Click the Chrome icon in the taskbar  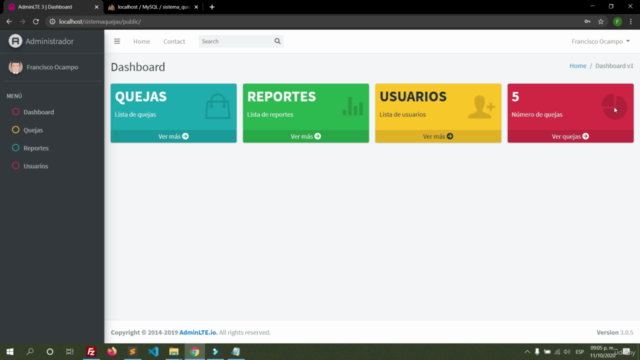pos(195,351)
